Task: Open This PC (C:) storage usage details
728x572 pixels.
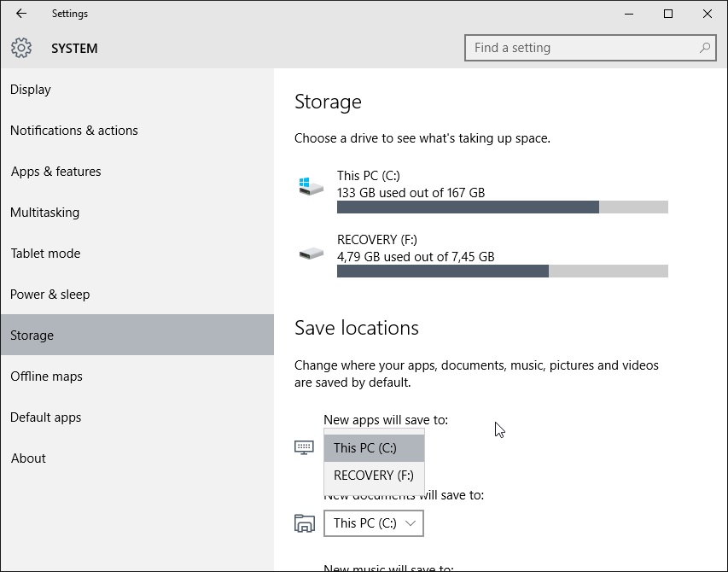Action: [481, 192]
